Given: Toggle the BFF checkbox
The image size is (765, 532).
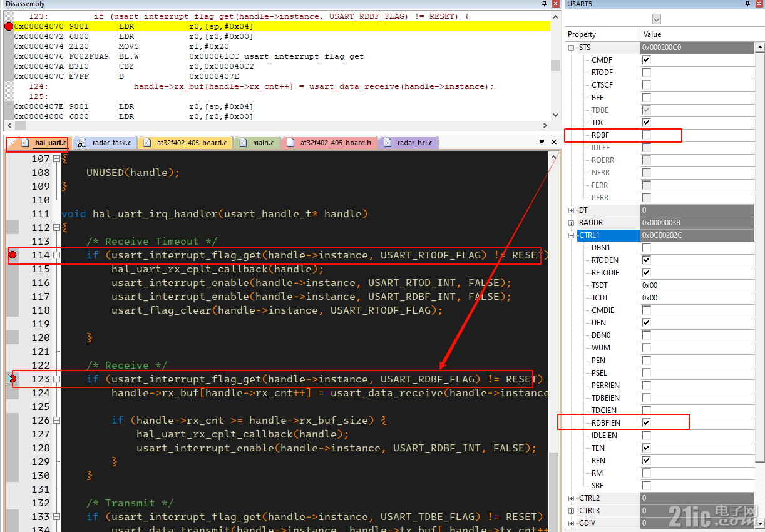Looking at the screenshot, I should click(647, 97).
